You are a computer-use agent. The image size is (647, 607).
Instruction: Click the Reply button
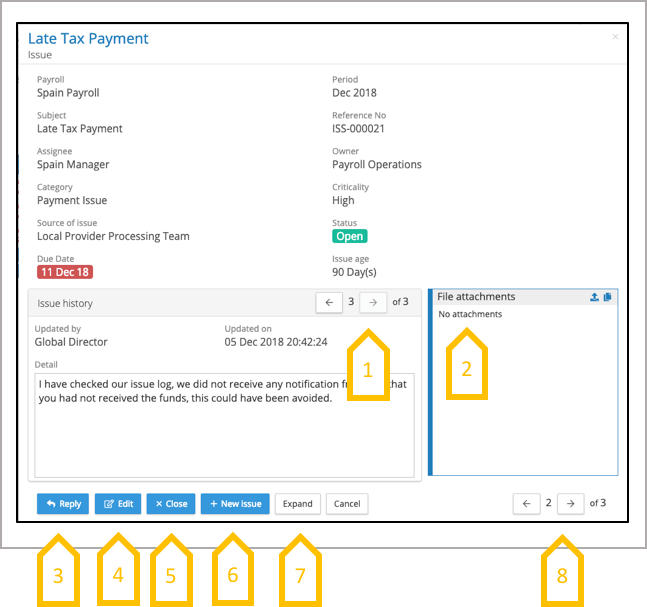click(63, 504)
